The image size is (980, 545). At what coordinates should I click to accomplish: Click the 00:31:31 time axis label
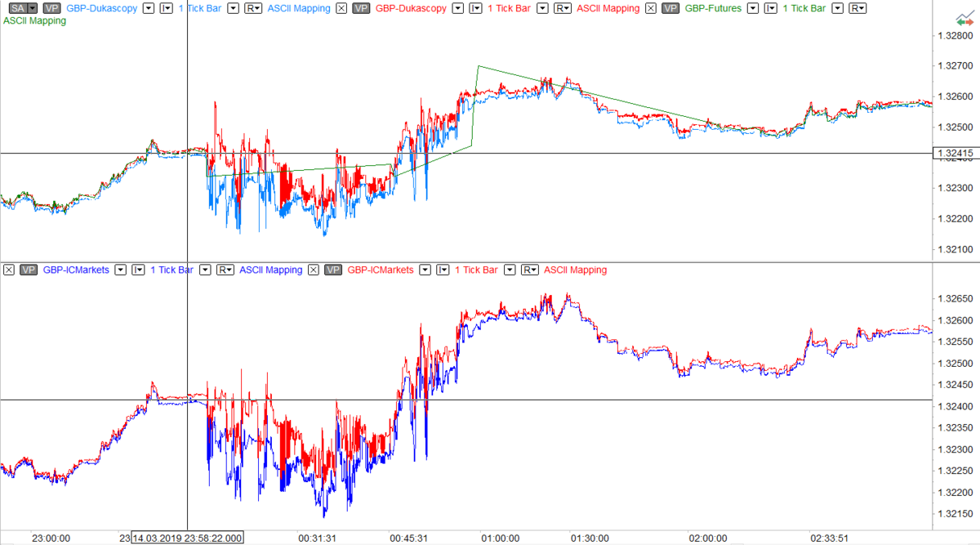[x=318, y=538]
